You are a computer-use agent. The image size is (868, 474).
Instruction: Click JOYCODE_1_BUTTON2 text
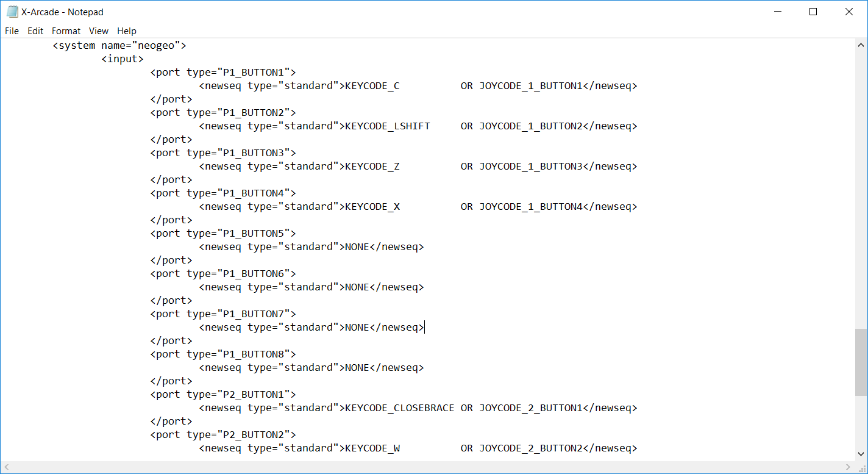[531, 126]
